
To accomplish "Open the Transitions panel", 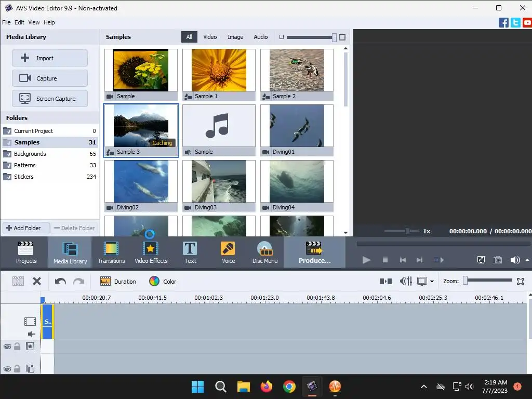I will (111, 252).
